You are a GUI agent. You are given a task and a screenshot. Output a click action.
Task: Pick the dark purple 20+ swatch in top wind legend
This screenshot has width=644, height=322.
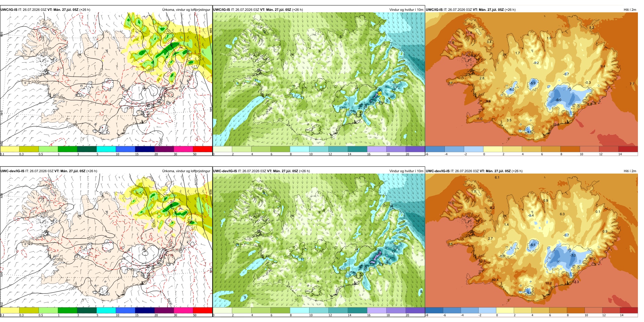click(415, 149)
